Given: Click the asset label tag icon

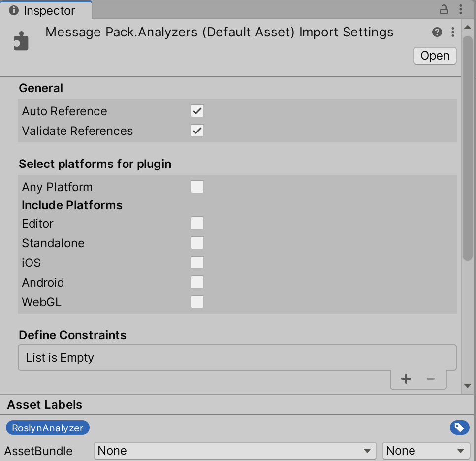Looking at the screenshot, I should click(459, 428).
